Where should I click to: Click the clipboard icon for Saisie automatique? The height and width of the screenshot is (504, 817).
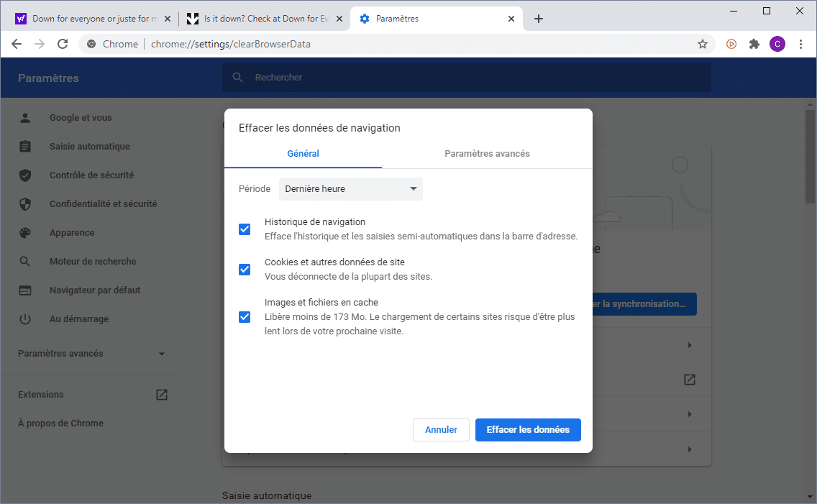click(x=25, y=146)
